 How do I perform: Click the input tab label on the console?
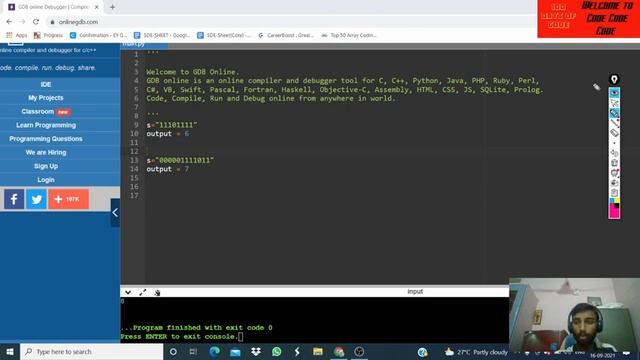pos(415,291)
